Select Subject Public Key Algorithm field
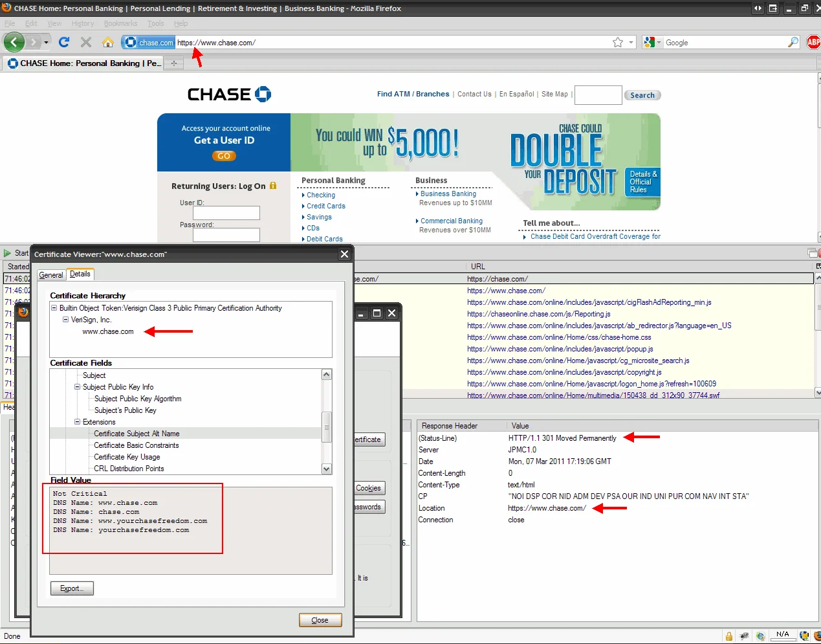The image size is (821, 644). (138, 399)
